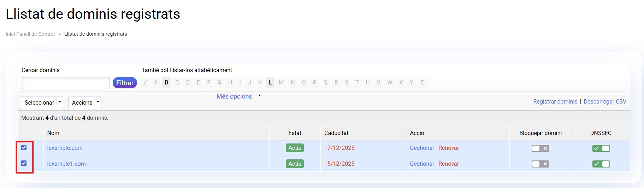Image resolution: width=644 pixels, height=188 pixels.
Task: Click Gestionar for lexample.com
Action: [422, 148]
